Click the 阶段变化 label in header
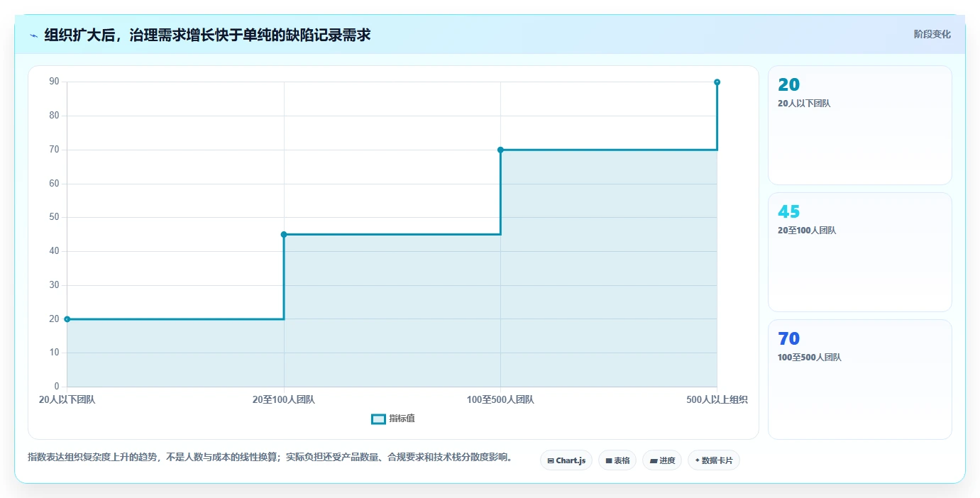 click(x=932, y=34)
